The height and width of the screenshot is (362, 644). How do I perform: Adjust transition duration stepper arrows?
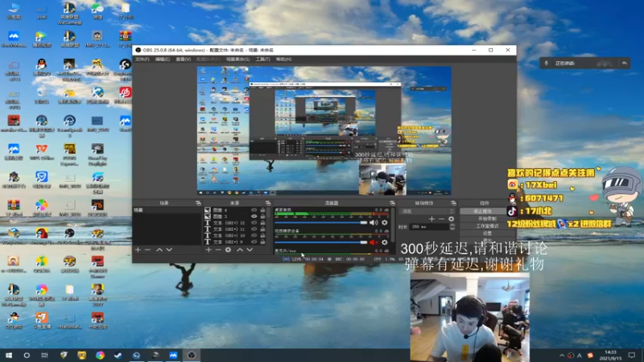pos(452,227)
